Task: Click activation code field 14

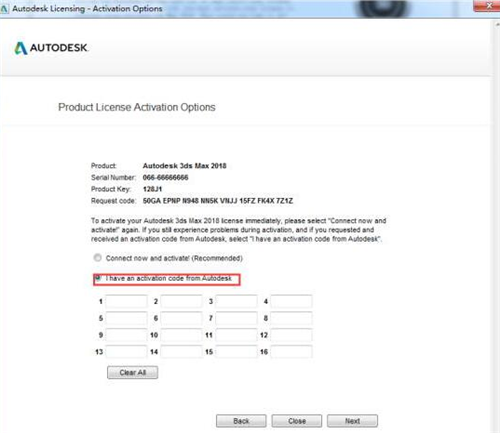Action: pos(181,352)
